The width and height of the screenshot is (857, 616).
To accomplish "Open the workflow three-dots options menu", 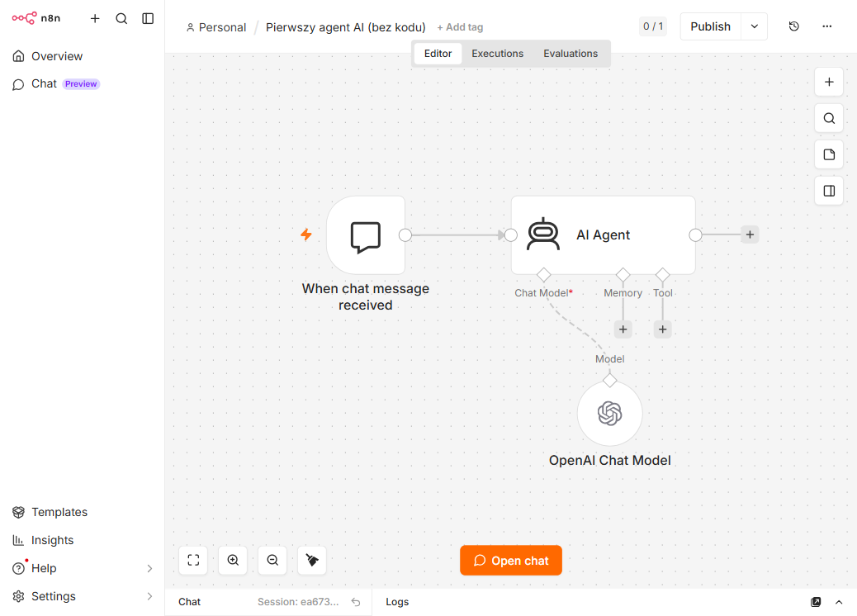I will [x=827, y=26].
